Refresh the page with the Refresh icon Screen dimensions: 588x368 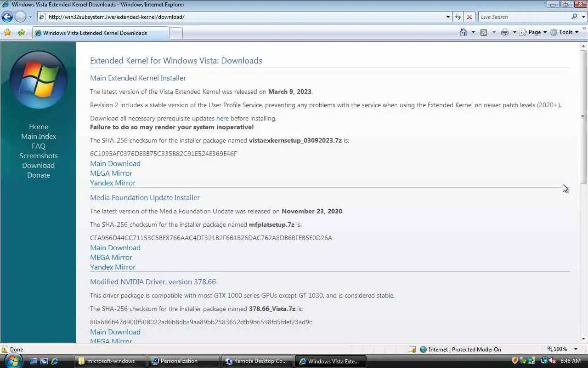coord(458,17)
